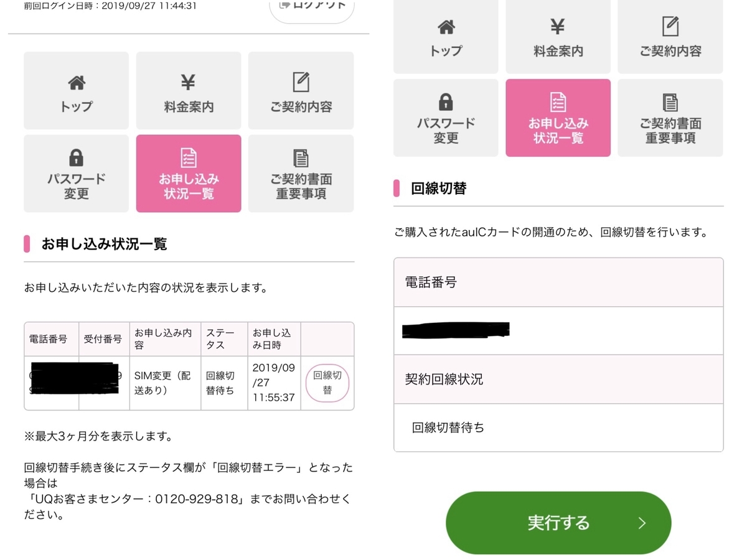Select ご契約内容 edit icon on right panel
The width and height of the screenshot is (747, 560).
pyautogui.click(x=670, y=36)
